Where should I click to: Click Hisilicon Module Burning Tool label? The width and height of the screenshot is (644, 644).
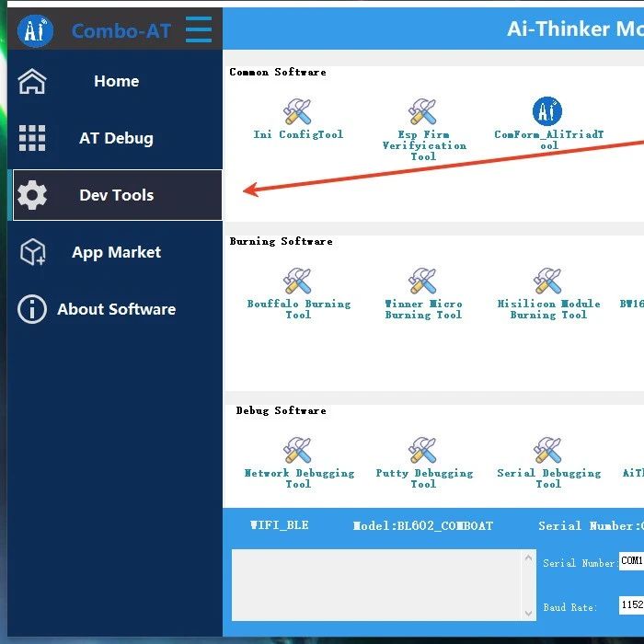click(548, 309)
